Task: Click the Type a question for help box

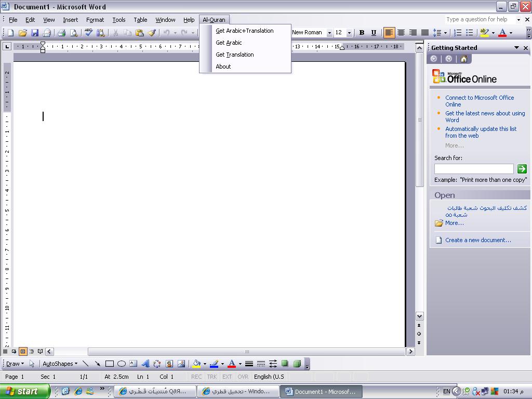Action: point(480,20)
